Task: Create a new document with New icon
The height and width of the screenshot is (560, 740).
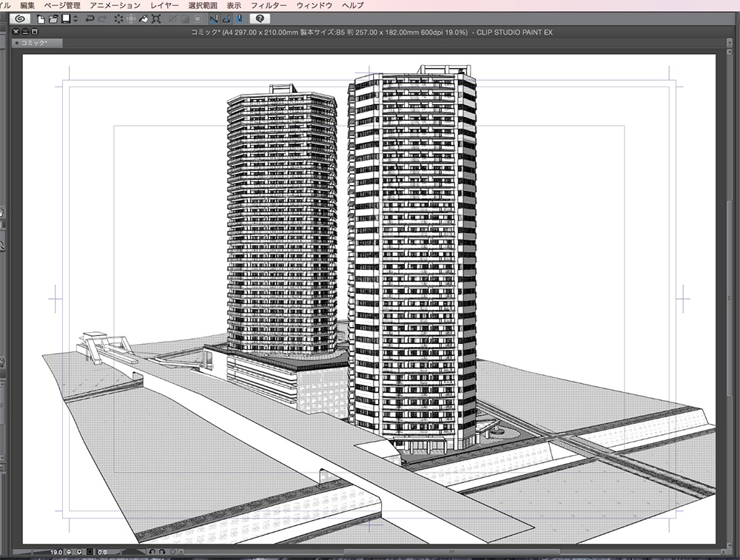Action: coord(41,18)
